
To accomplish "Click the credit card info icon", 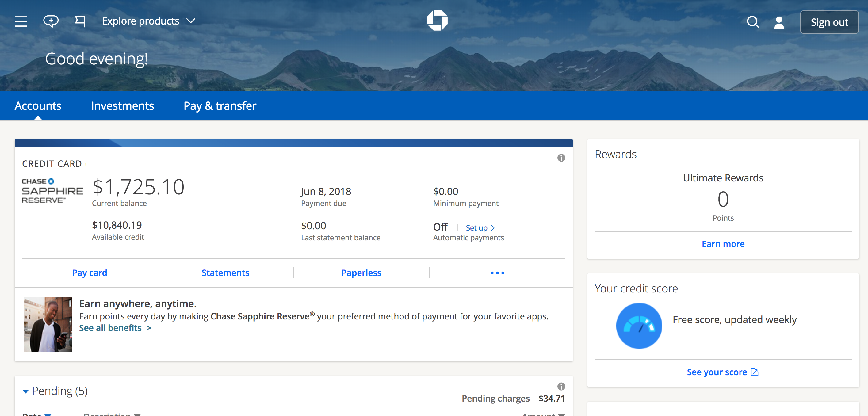I will (x=561, y=158).
